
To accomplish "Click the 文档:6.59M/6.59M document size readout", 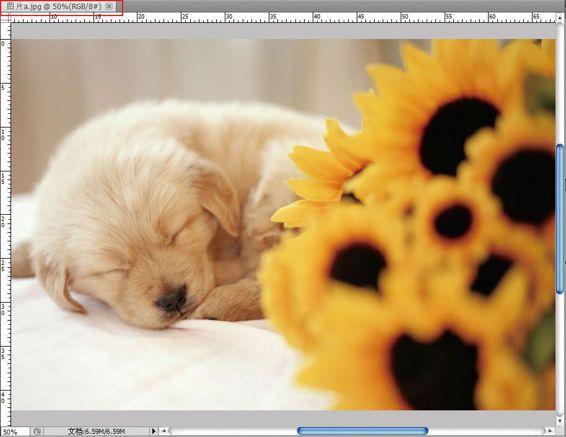I will (x=96, y=431).
